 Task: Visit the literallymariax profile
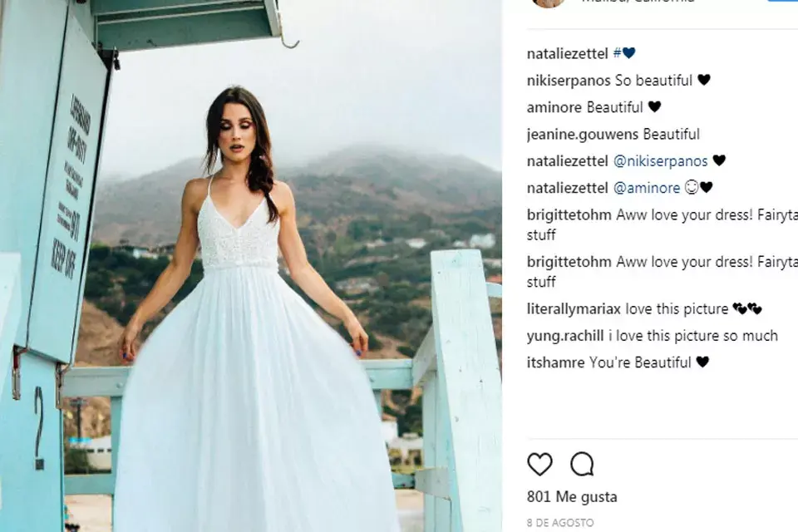click(574, 309)
